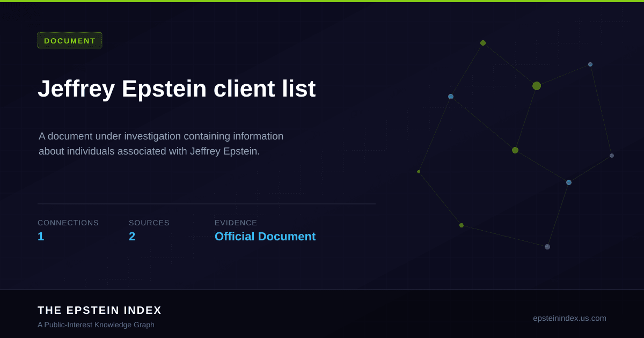Open the epsteinindex.us.com link
This screenshot has height=338, width=644.
click(569, 318)
